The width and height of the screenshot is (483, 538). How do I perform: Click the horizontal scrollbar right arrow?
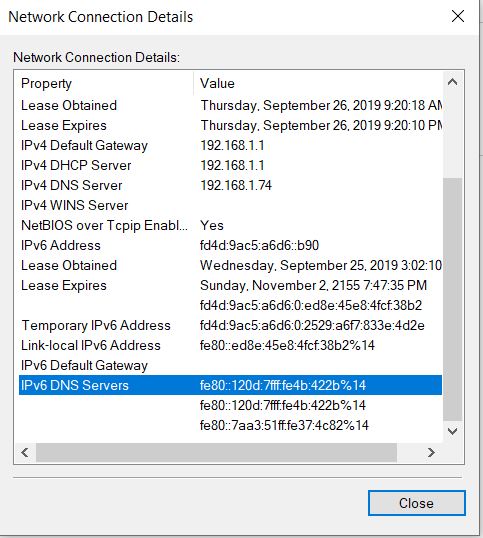click(432, 452)
